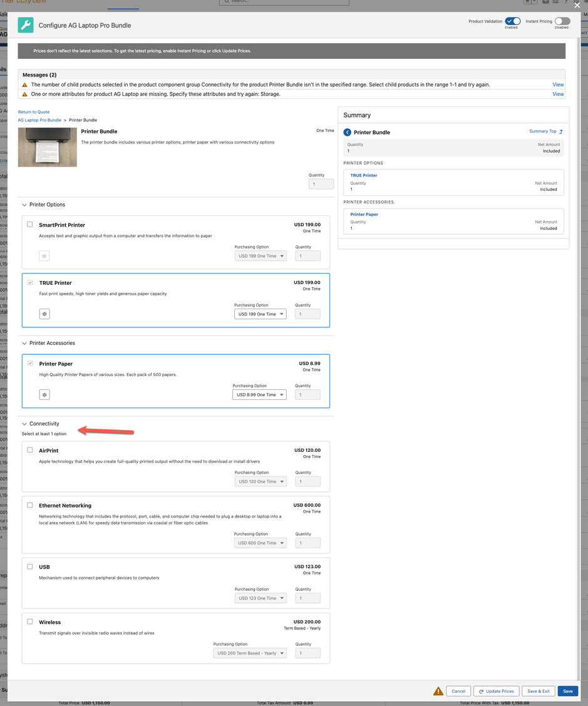The width and height of the screenshot is (588, 706).
Task: Click the favorites star icon in the top bar
Action: tap(528, 3)
